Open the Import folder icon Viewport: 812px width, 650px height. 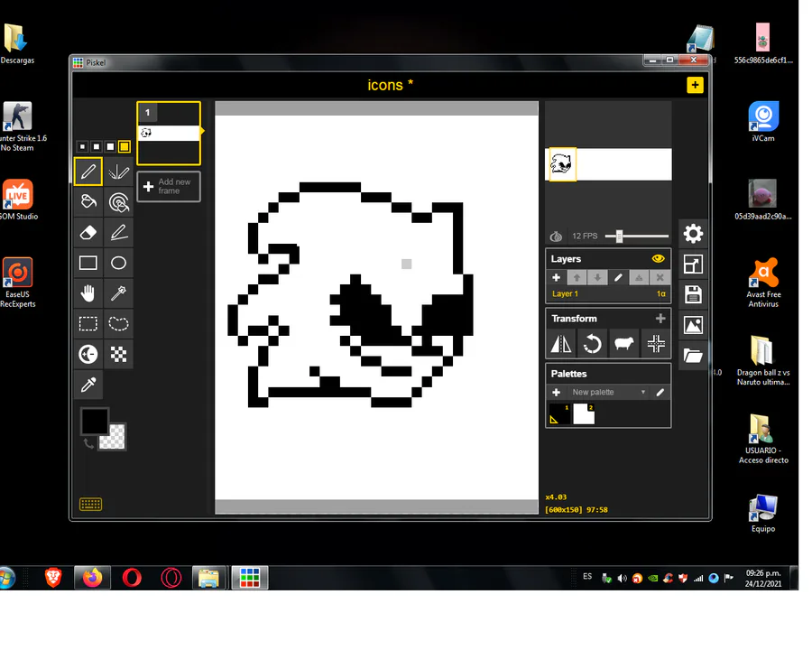(693, 356)
